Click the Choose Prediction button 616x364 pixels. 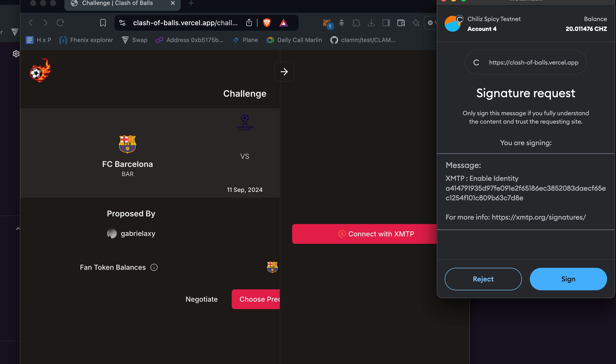[256, 299]
